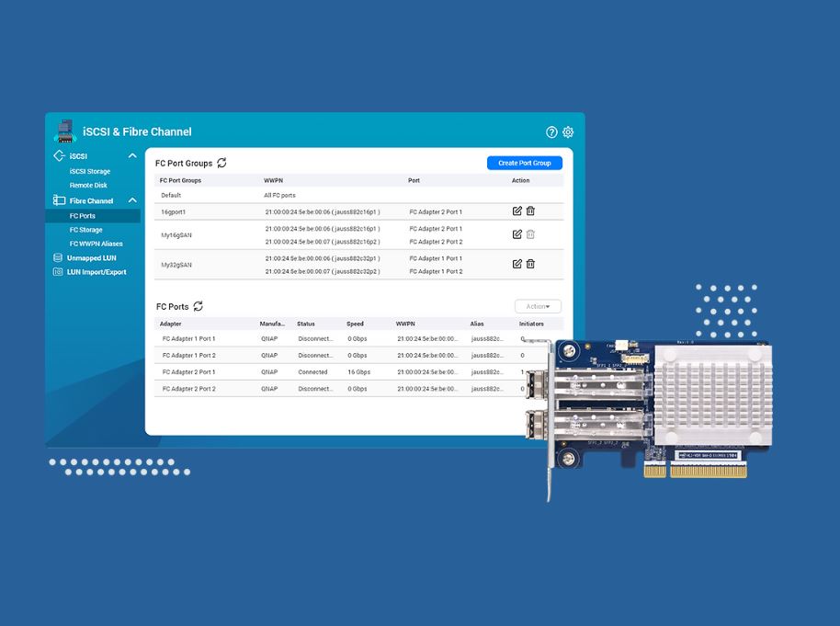This screenshot has width=840, height=626.
Task: Open FC WWPN Aliases page
Action: 96,244
